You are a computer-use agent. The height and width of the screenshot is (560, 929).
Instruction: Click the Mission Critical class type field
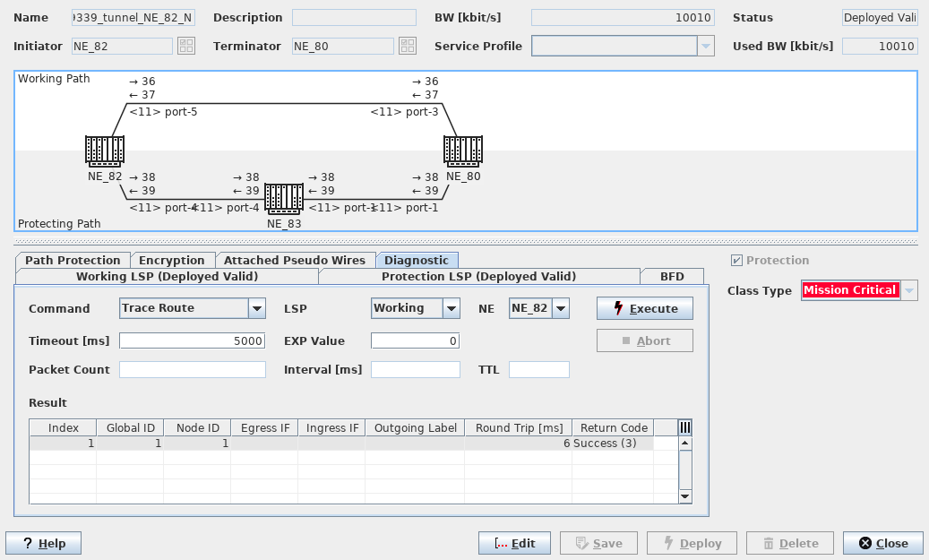[850, 290]
